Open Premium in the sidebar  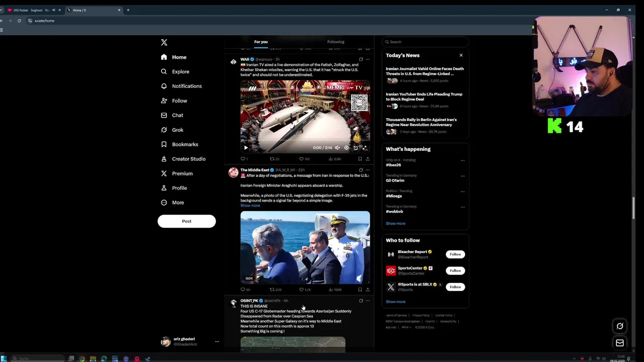tap(177, 173)
